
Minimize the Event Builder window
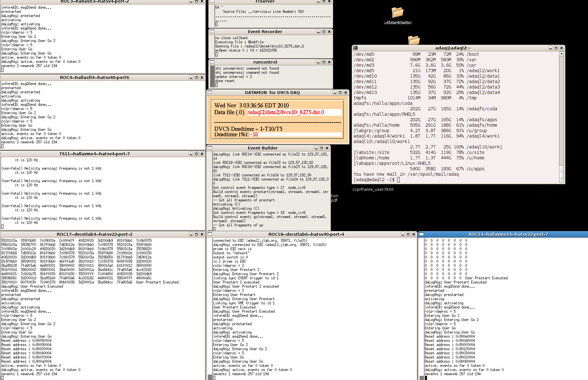point(316,148)
